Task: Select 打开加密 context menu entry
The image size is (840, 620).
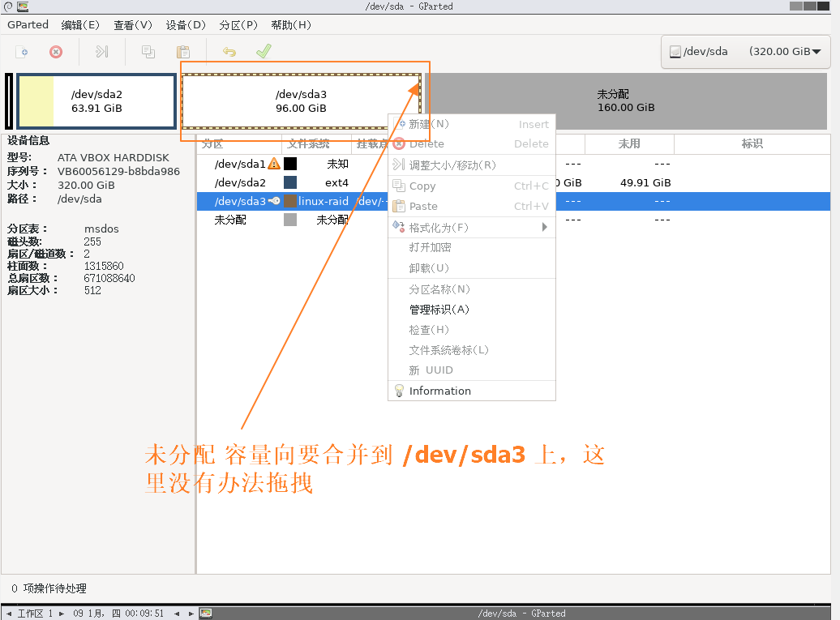Action: [471, 247]
